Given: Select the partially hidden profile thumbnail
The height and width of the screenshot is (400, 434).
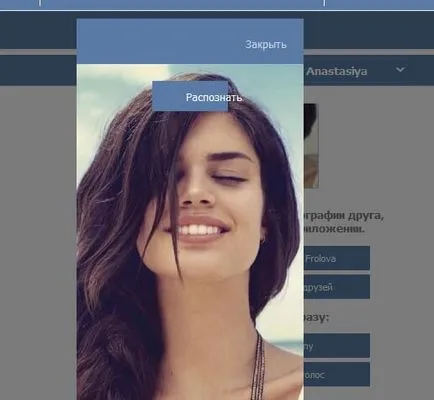Looking at the screenshot, I should [x=311, y=146].
